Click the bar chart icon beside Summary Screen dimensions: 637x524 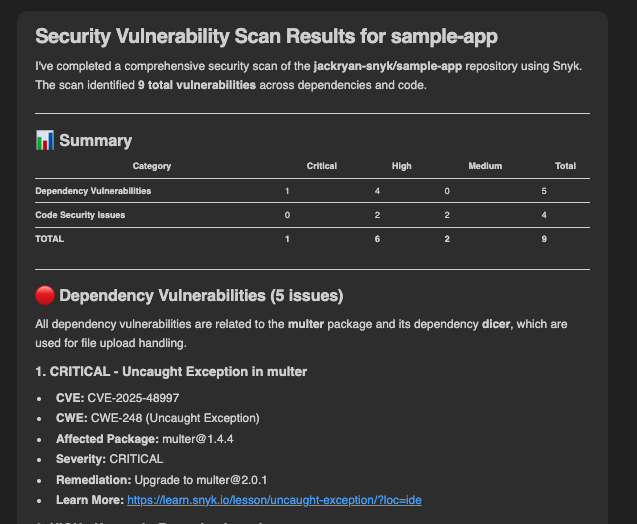click(x=44, y=141)
